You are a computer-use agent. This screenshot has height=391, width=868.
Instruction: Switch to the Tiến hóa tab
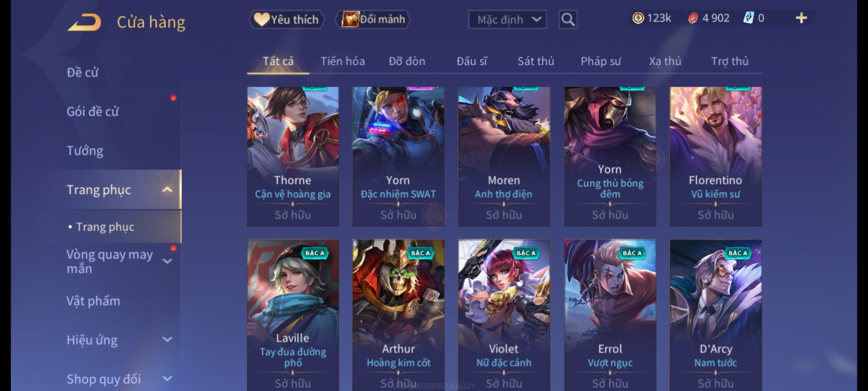[342, 61]
